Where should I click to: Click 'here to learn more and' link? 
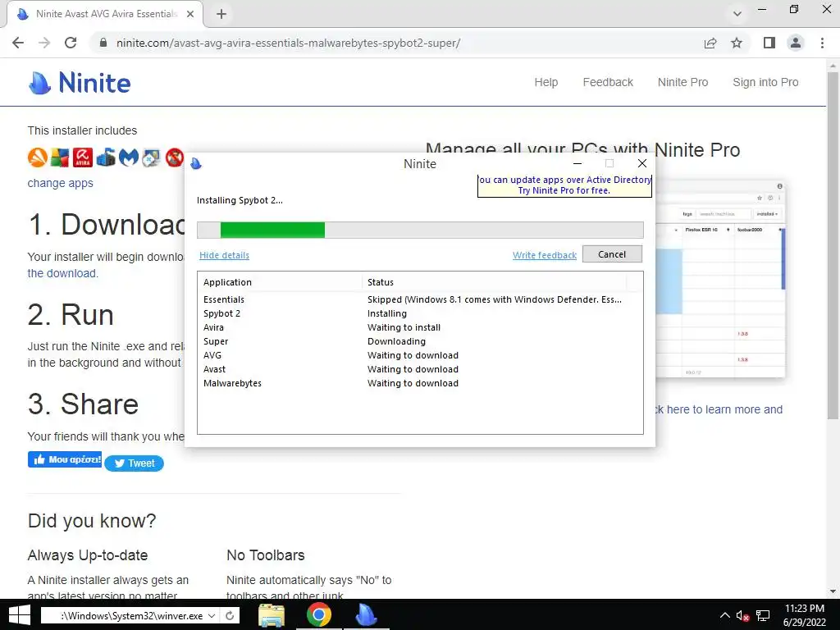point(724,409)
